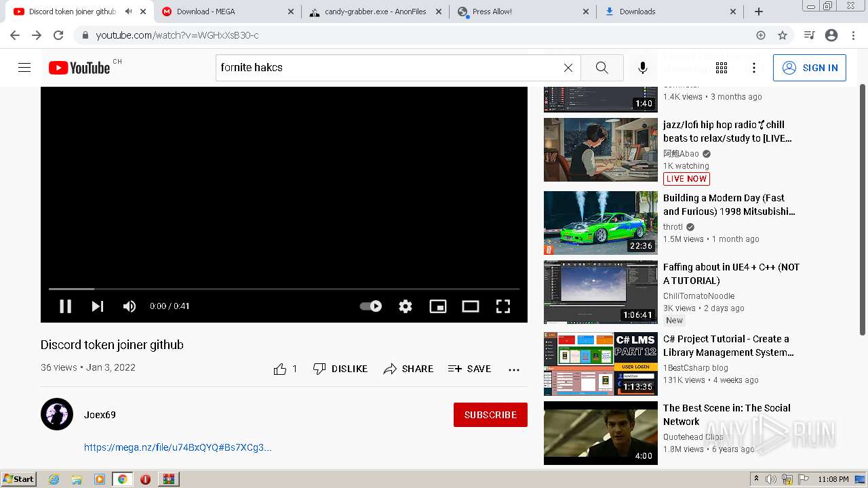Image resolution: width=868 pixels, height=488 pixels.
Task: Mute audio icon on YouTube tab
Action: pyautogui.click(x=128, y=12)
